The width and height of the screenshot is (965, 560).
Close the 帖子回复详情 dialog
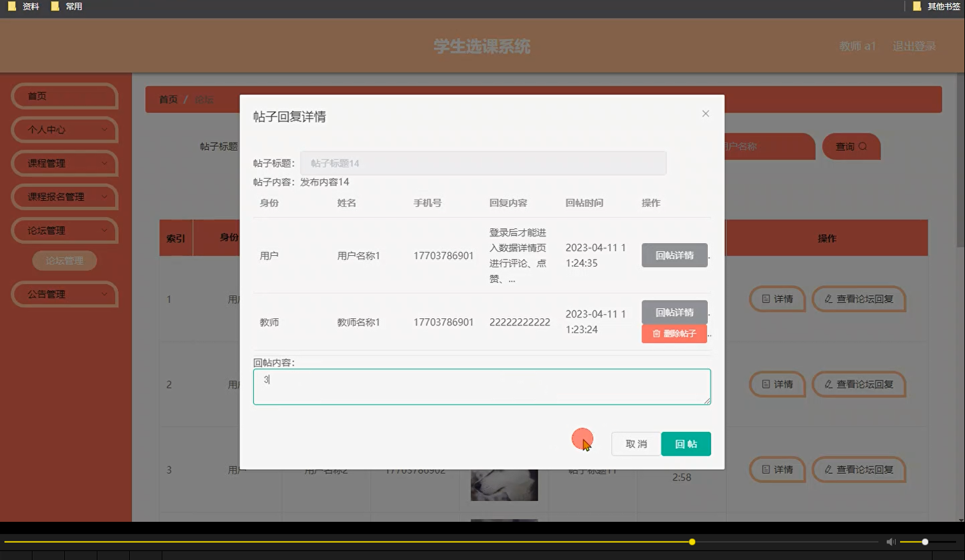(x=705, y=113)
